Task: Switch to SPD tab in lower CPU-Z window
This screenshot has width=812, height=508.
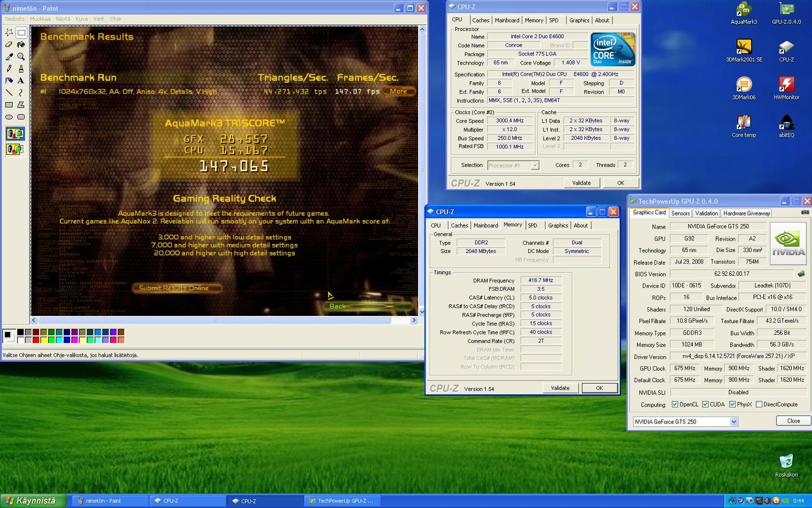Action: tap(532, 226)
